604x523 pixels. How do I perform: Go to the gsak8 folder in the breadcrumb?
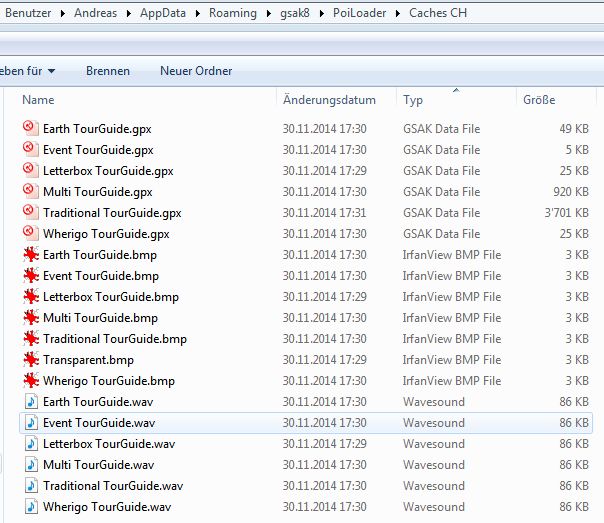(295, 13)
